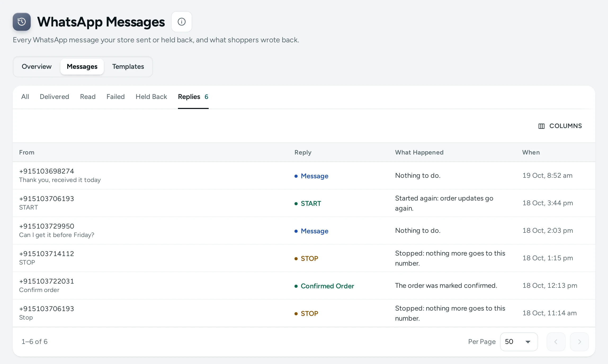Select the number +915103729950
This screenshot has width=608, height=364.
(47, 226)
